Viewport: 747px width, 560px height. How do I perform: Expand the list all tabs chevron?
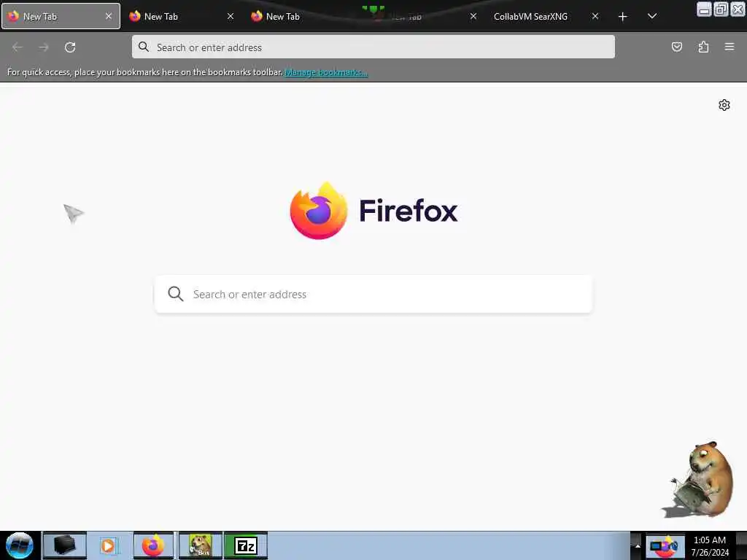click(652, 16)
